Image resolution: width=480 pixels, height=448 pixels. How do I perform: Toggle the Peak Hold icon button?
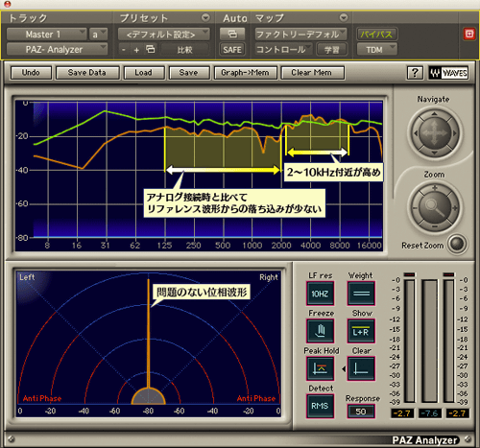321,368
